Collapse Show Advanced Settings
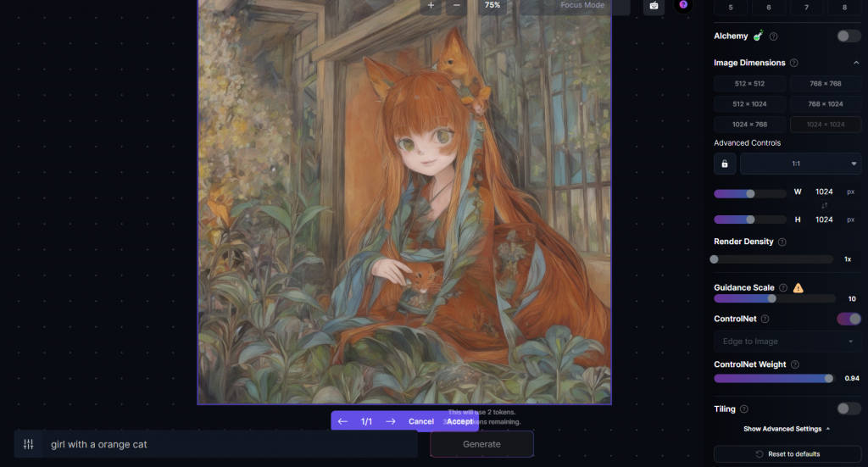The height and width of the screenshot is (467, 868). click(x=787, y=429)
